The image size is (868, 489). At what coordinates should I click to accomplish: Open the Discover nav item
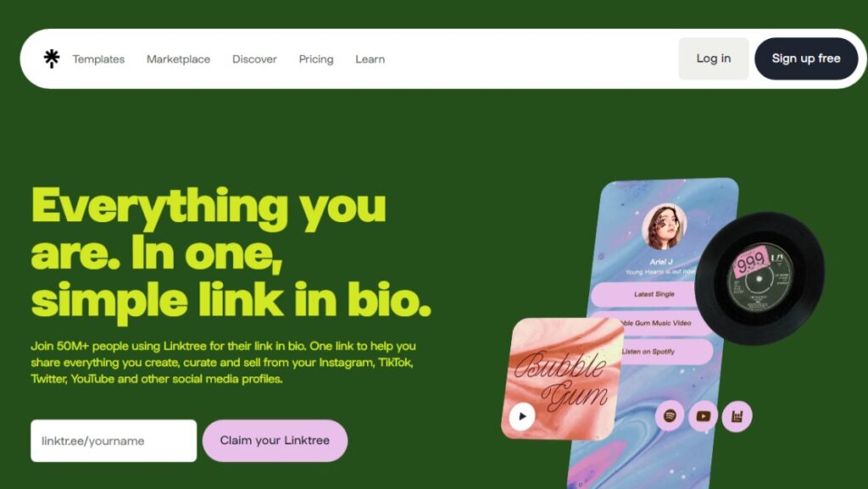click(x=254, y=59)
